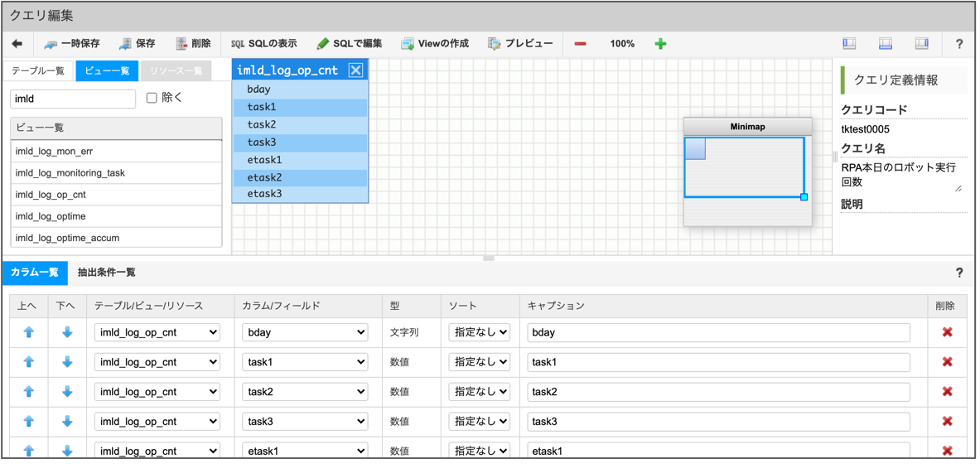Zoom in with the green plus icon
This screenshot has height=464, width=980.
660,44
